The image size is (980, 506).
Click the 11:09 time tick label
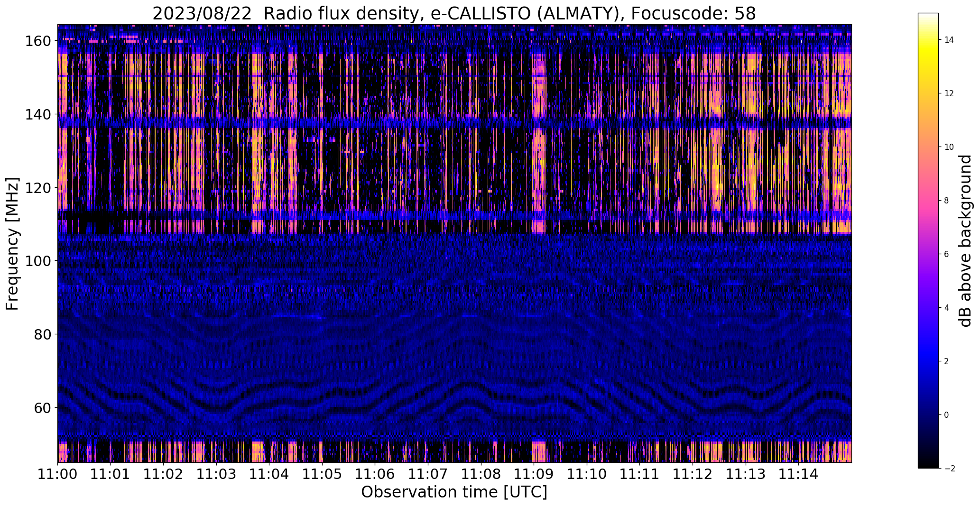534,474
